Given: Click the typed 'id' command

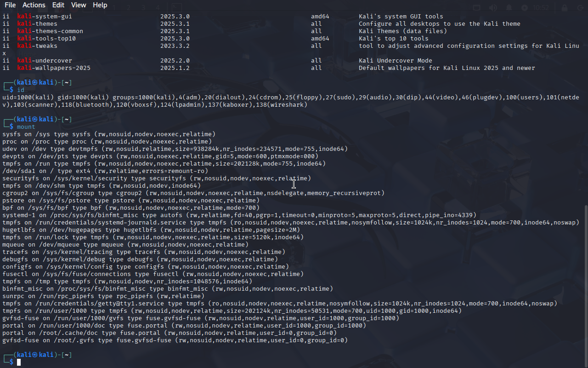Looking at the screenshot, I should click(x=21, y=90).
